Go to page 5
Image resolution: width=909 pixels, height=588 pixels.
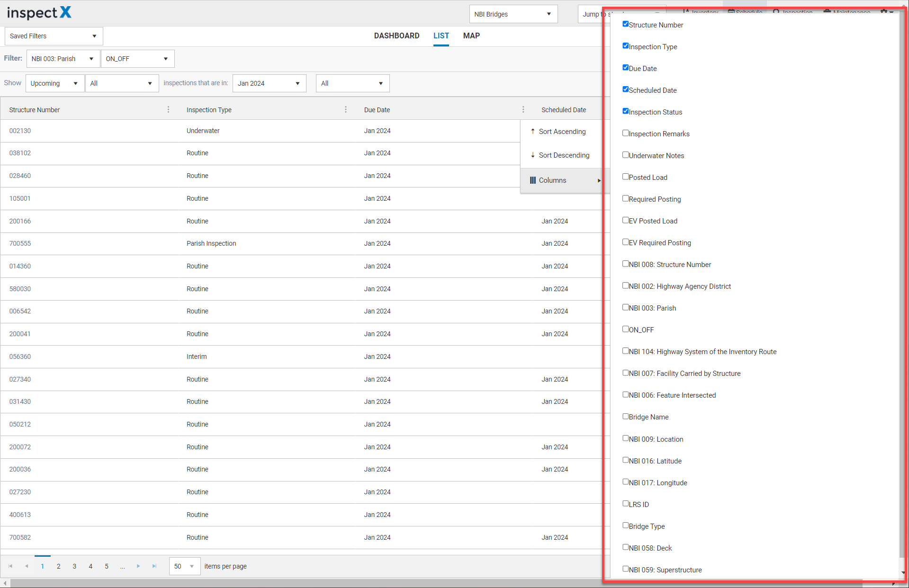(107, 566)
